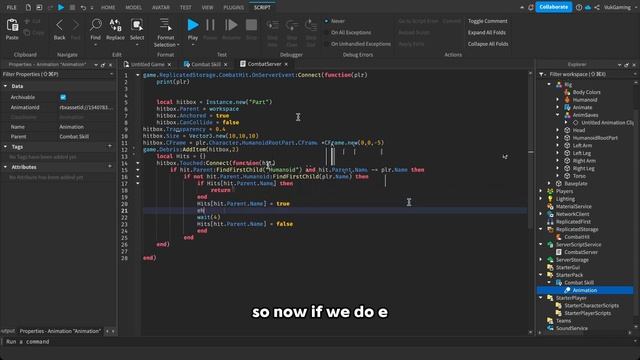The height and width of the screenshot is (360, 640).
Task: Open the Find magnifier tool
Action: 96,25
